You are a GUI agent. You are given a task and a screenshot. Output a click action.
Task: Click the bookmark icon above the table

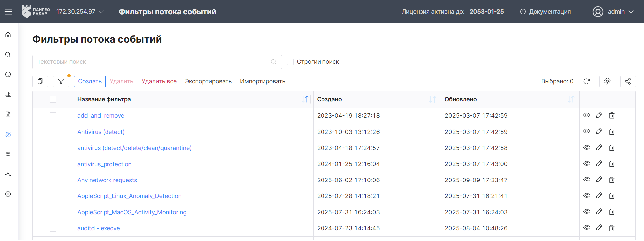pos(40,81)
